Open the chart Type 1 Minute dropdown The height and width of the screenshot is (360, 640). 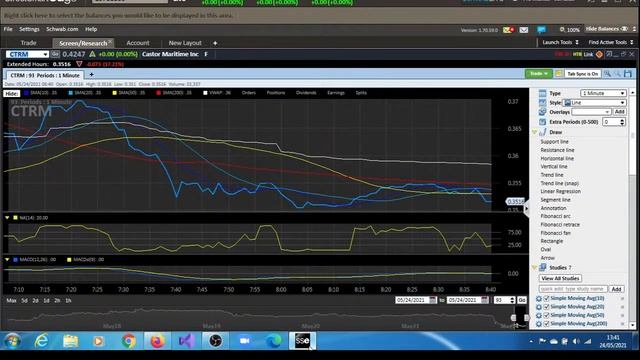point(603,93)
